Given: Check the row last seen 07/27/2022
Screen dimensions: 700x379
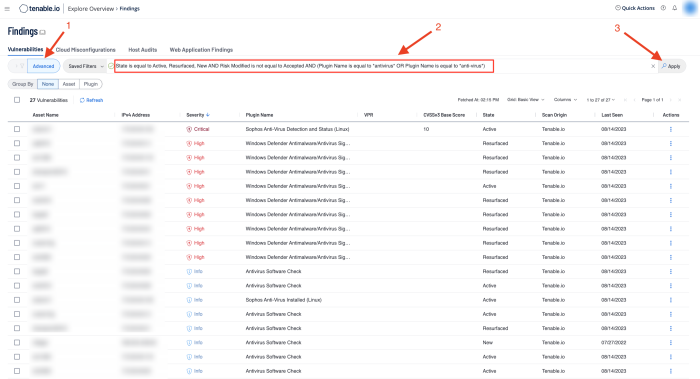Looking at the screenshot, I should pyautogui.click(x=17, y=342).
